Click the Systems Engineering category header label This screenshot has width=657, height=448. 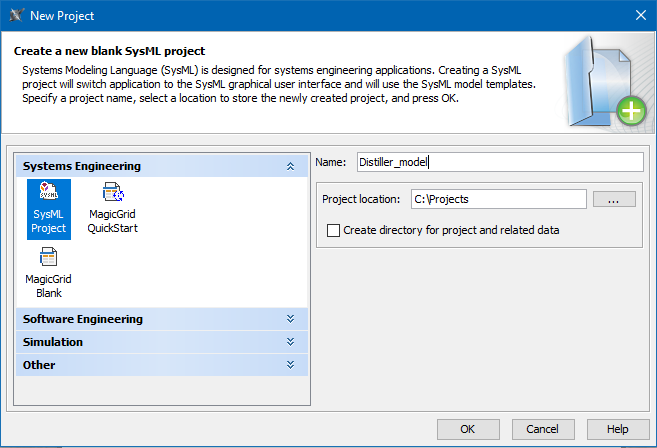tap(82, 166)
